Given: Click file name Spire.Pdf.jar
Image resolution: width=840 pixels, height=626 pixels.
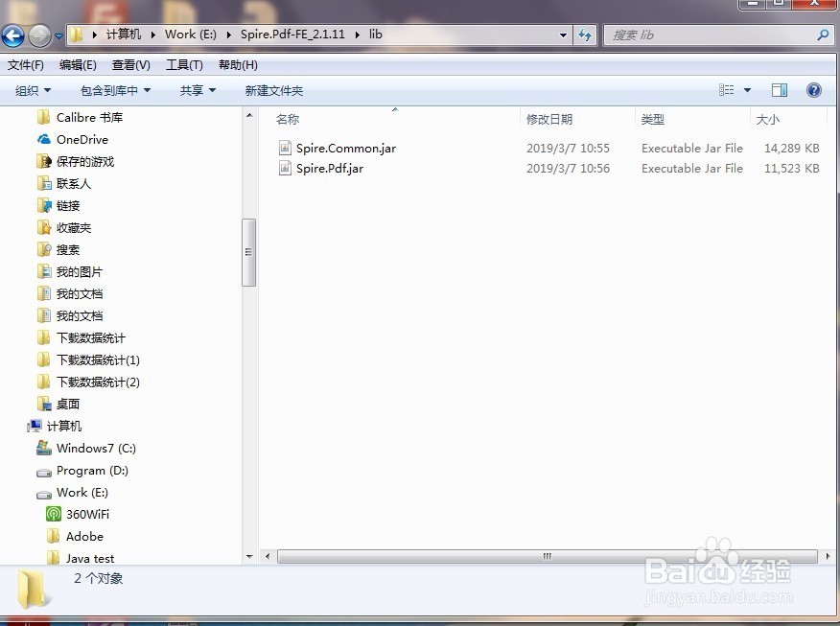Looking at the screenshot, I should pyautogui.click(x=330, y=169).
